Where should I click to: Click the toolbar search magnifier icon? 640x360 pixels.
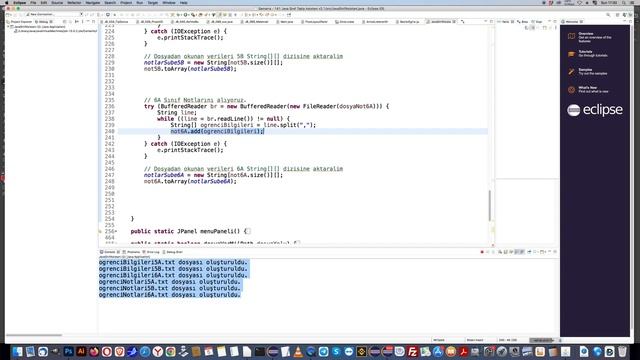click(x=608, y=15)
